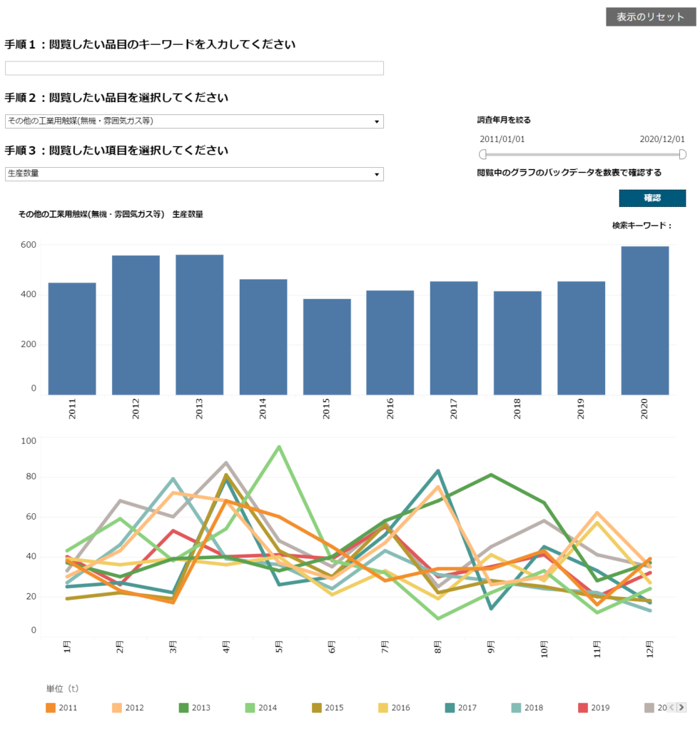Select the 2015 olive legend swatch
Screen dimensions: 700x731
(317, 707)
